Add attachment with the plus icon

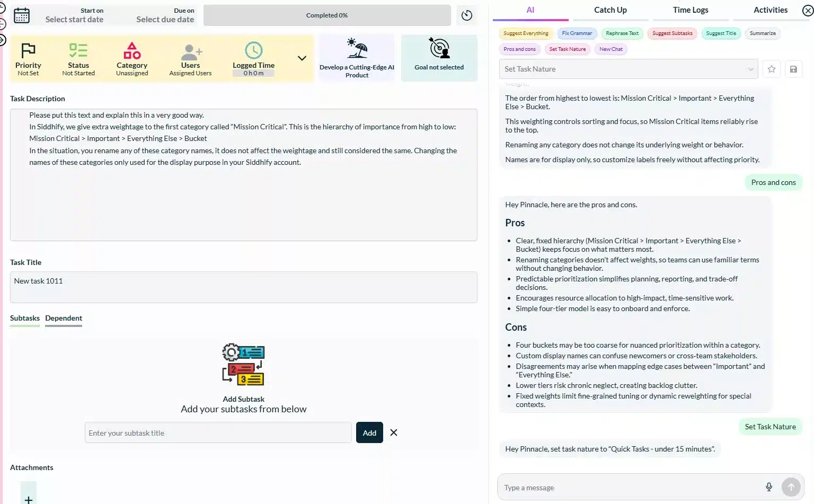tap(29, 499)
